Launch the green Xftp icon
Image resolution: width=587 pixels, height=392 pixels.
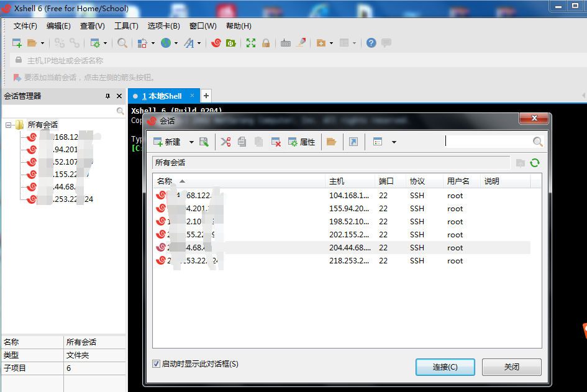[x=230, y=43]
